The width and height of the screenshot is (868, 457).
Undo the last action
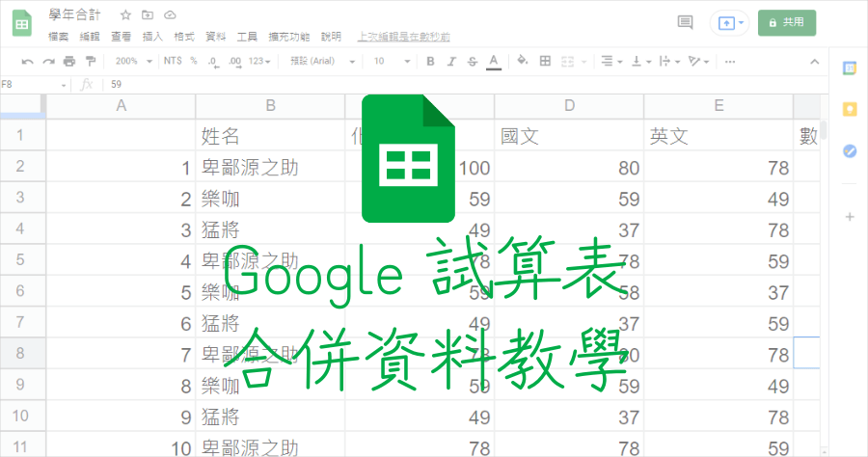[27, 62]
